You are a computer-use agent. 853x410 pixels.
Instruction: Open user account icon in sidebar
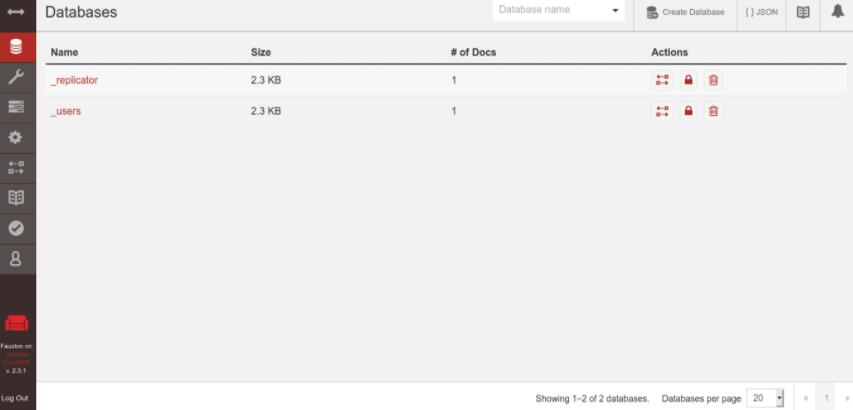point(17,259)
